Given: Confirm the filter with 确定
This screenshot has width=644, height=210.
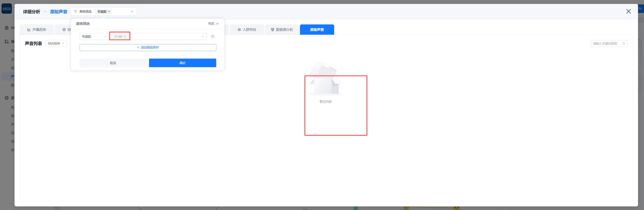Looking at the screenshot, I should click(183, 63).
